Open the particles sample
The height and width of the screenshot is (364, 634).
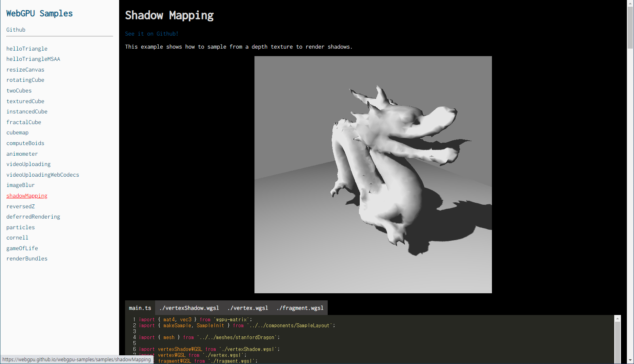click(21, 227)
